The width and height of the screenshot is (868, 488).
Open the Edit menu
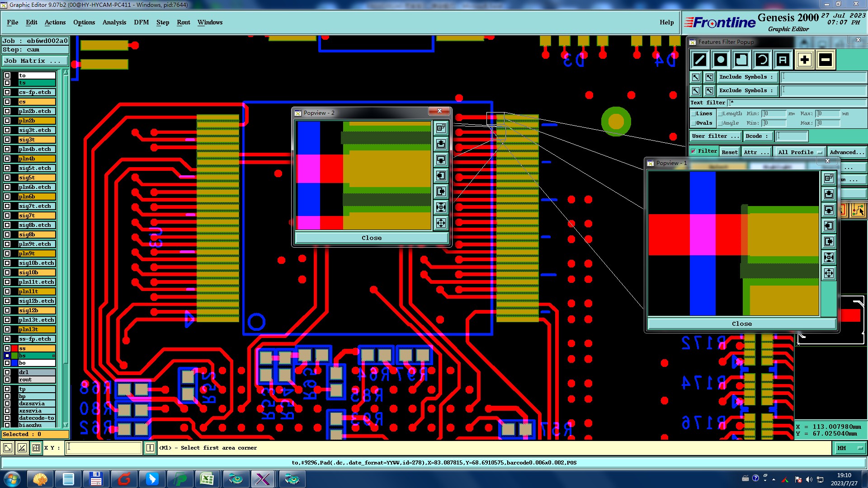point(32,23)
